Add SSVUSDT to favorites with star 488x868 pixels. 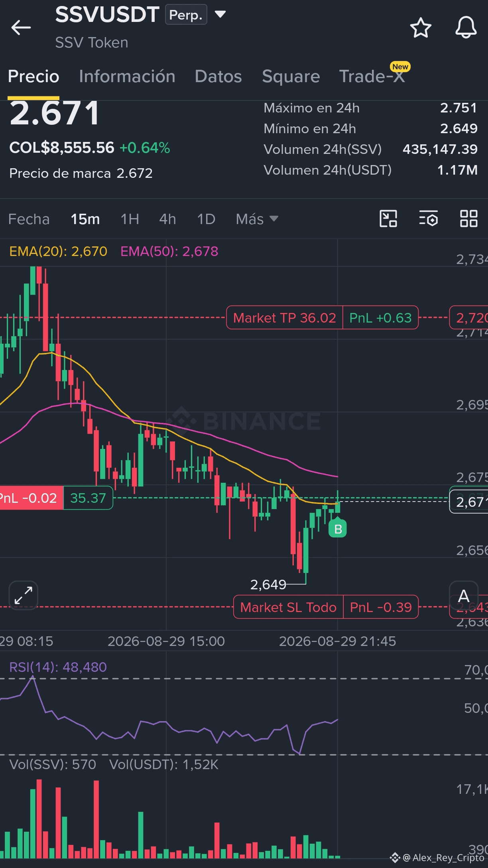(x=421, y=28)
